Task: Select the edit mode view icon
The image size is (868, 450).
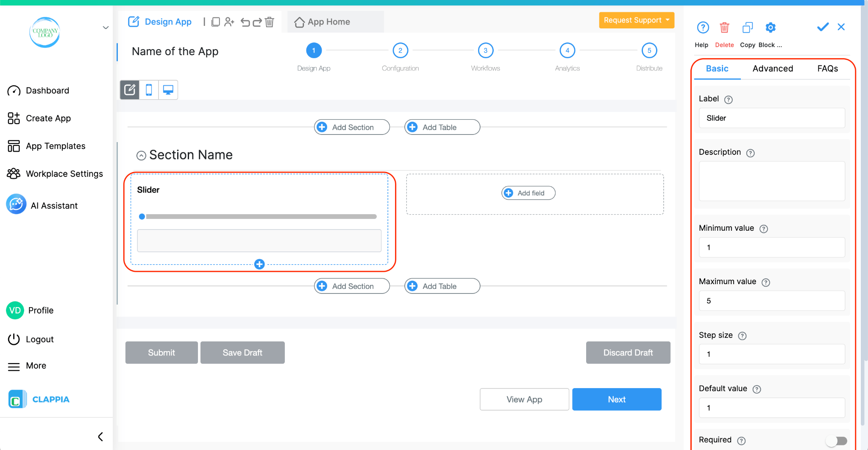Action: pyautogui.click(x=130, y=90)
